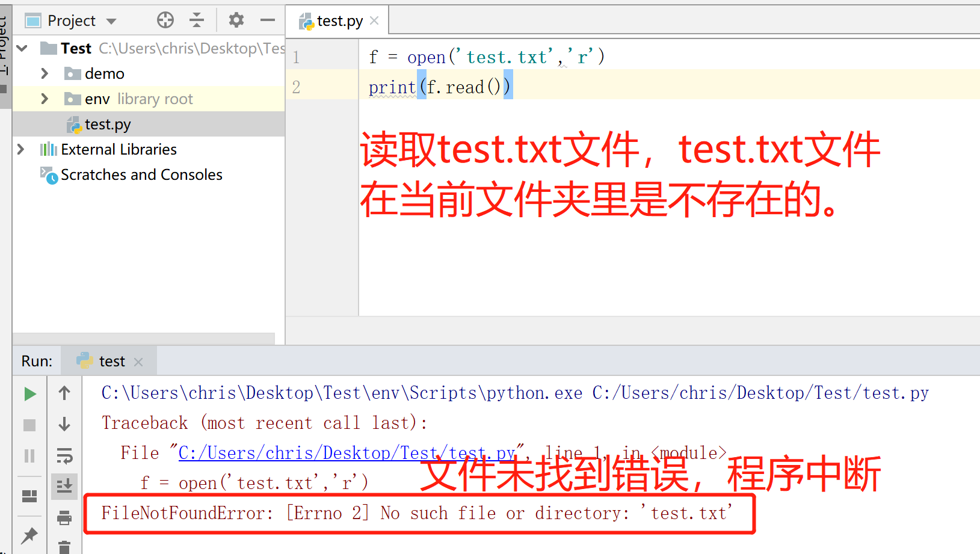Screen dimensions: 980x554
Task: Select the demo folder
Action: (105, 73)
